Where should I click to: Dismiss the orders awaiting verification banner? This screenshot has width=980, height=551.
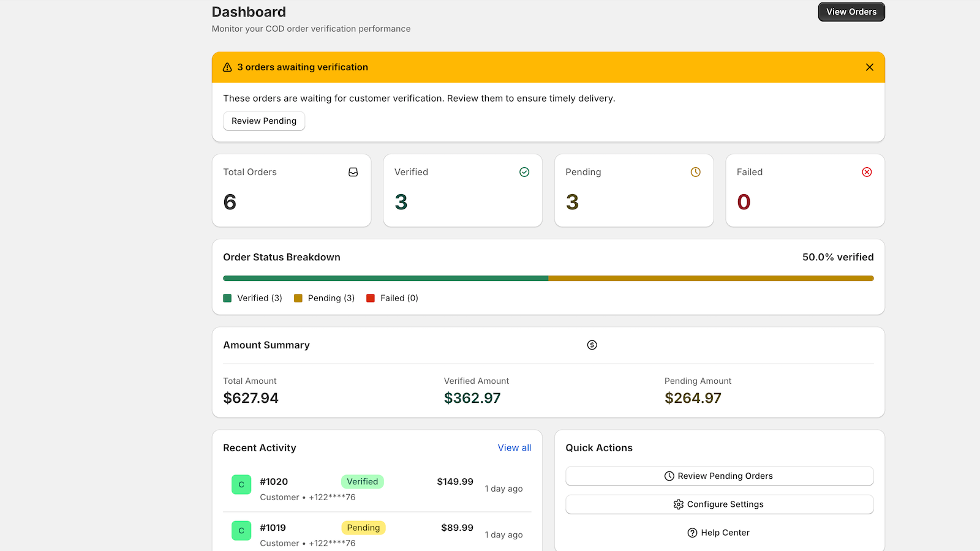869,67
